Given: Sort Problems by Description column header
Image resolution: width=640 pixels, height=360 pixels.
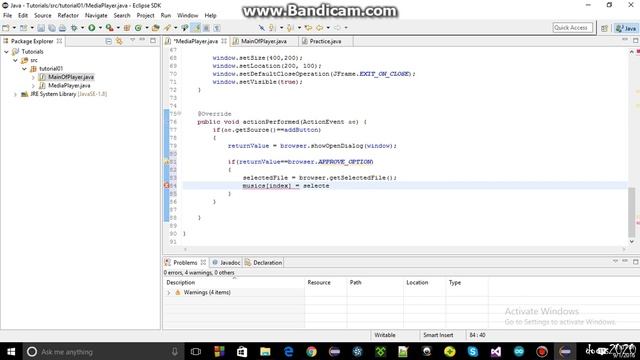Looking at the screenshot, I should (x=234, y=282).
